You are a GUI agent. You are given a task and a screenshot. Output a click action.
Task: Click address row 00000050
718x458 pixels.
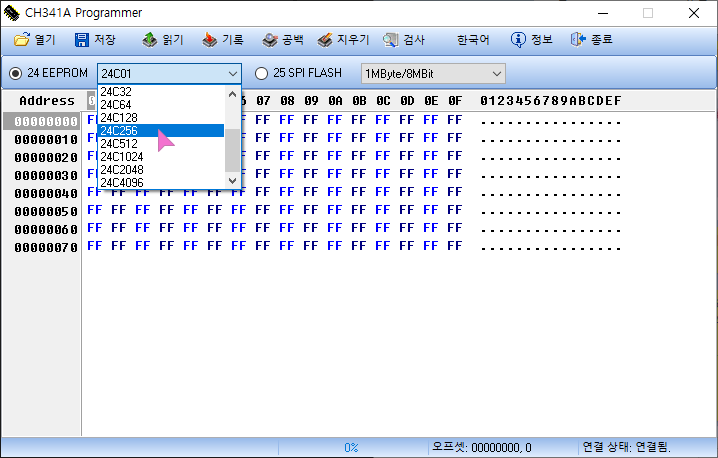(x=46, y=211)
